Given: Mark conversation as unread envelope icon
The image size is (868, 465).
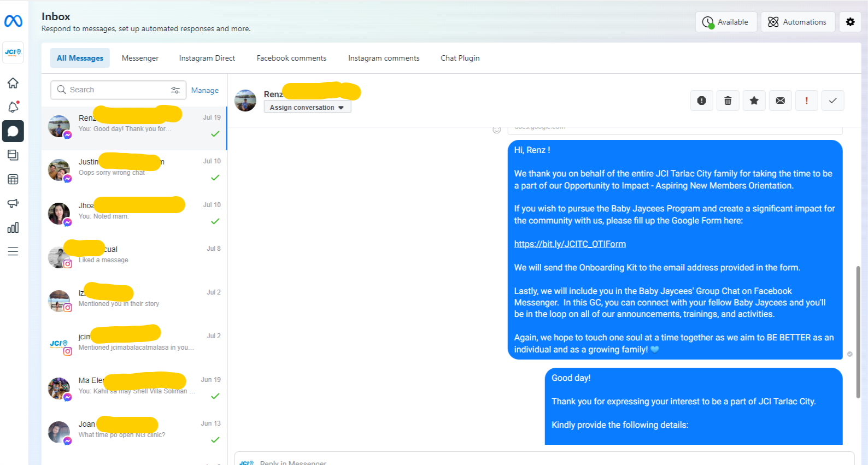Looking at the screenshot, I should click(x=780, y=101).
